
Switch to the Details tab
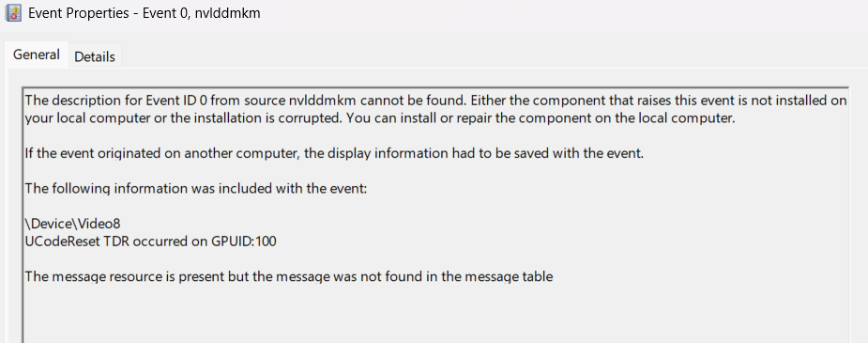(95, 56)
